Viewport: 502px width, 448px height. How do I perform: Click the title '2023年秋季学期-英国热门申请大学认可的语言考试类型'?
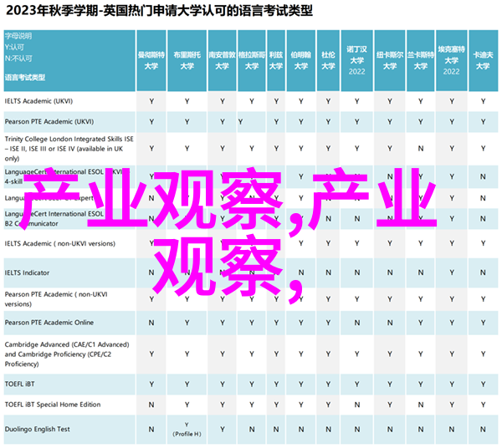click(x=159, y=11)
